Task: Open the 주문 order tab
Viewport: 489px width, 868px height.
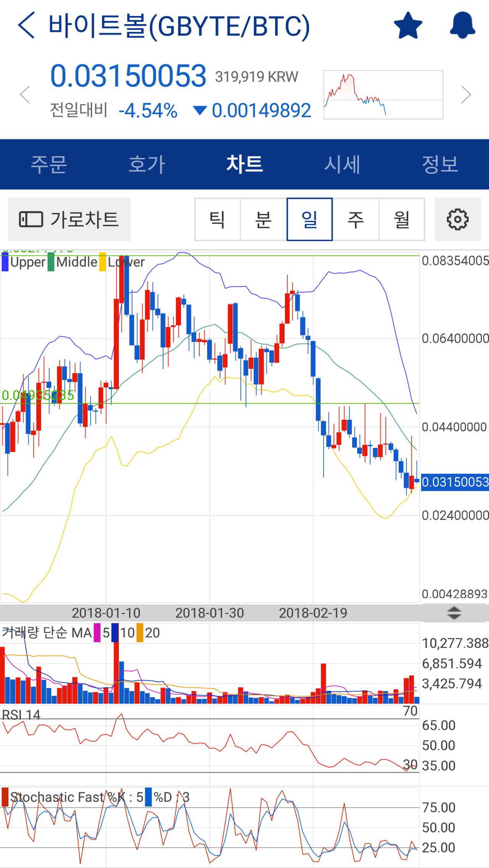Action: [x=49, y=164]
